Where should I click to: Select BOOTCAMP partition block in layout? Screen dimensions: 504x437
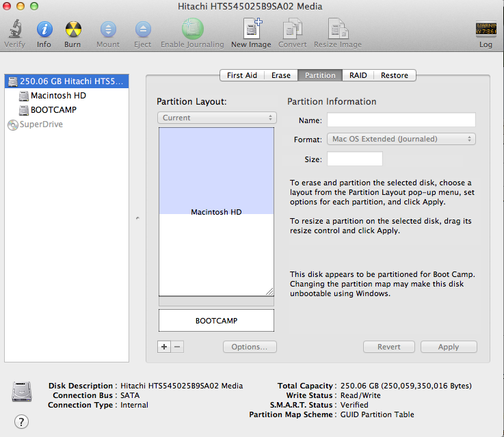click(x=216, y=320)
